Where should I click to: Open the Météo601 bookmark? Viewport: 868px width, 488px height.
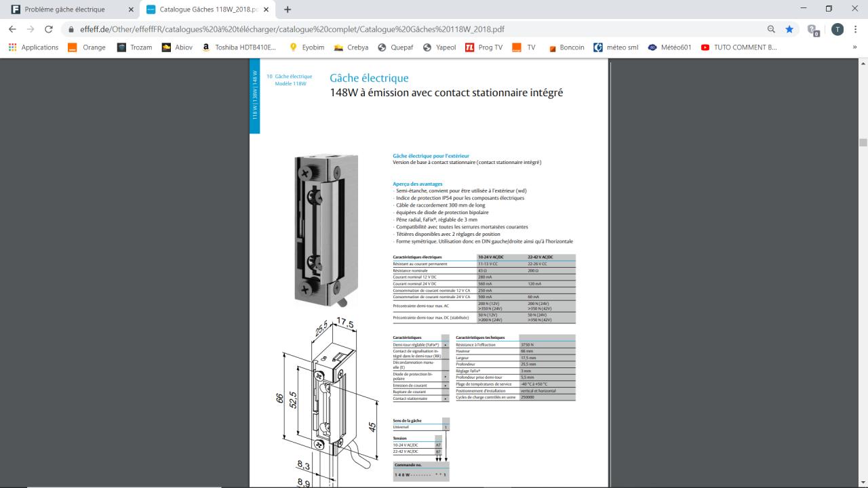pos(669,47)
